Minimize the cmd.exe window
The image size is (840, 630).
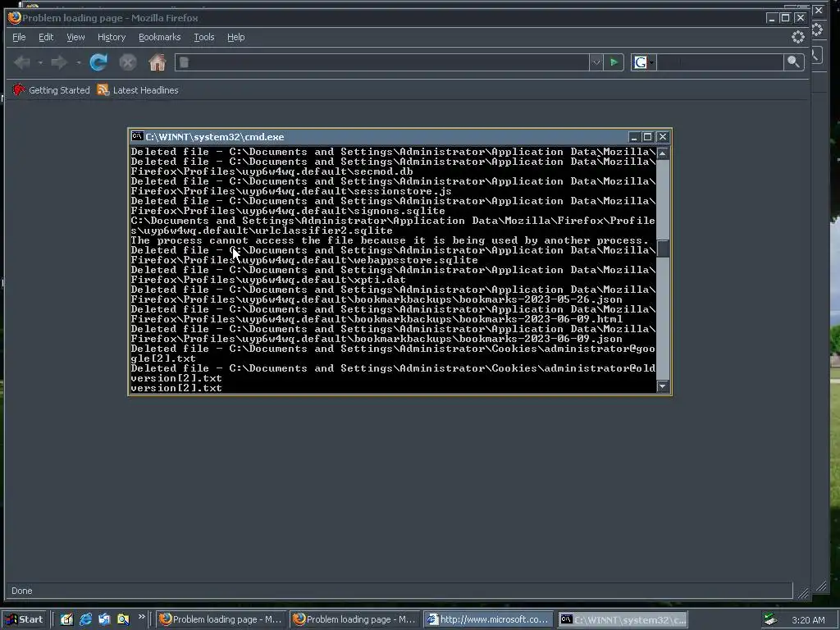tap(634, 137)
